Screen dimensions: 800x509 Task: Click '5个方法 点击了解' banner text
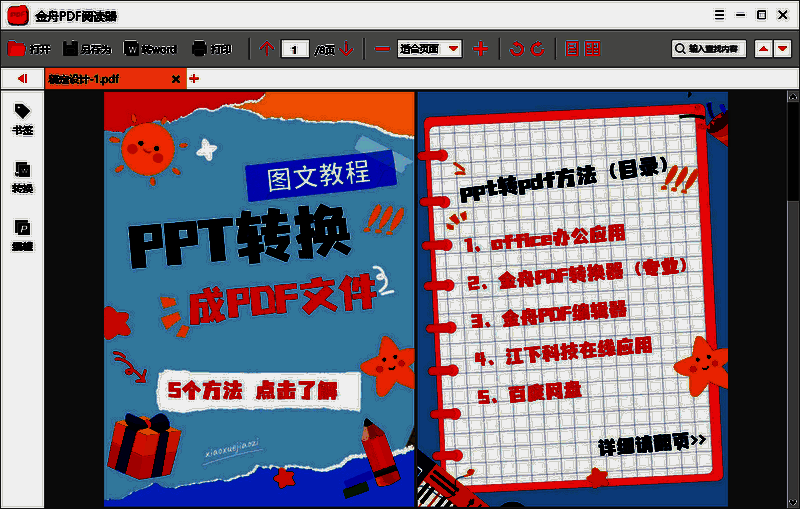click(253, 391)
